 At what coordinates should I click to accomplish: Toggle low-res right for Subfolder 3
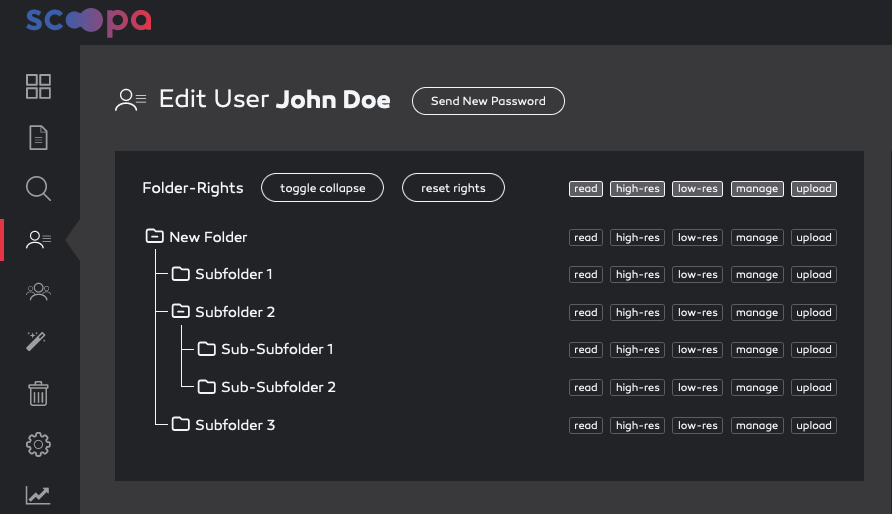(697, 426)
